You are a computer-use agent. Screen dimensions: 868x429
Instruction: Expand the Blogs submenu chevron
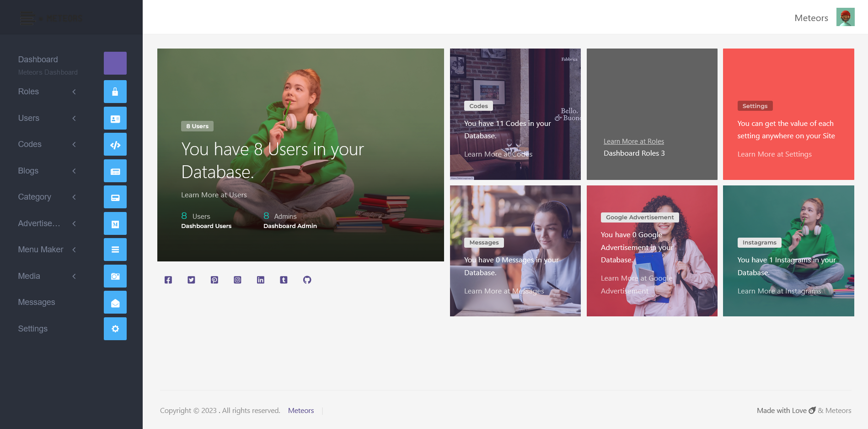74,171
